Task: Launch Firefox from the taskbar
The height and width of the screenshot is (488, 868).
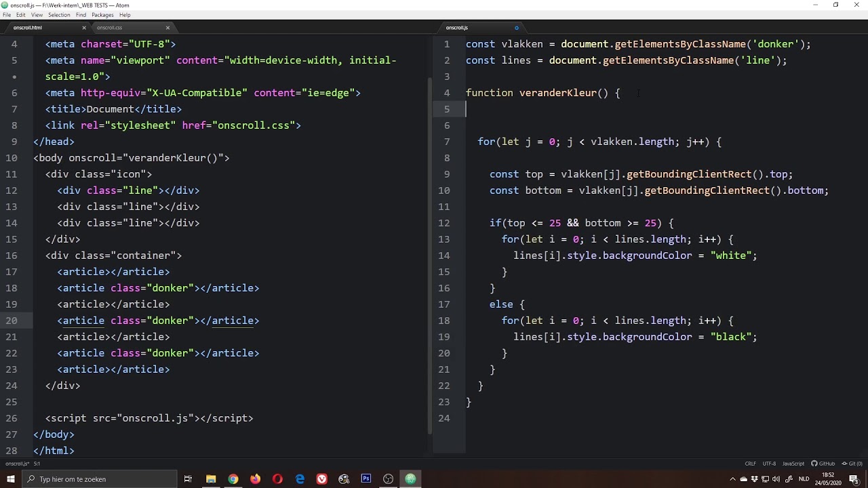Action: pos(255,479)
